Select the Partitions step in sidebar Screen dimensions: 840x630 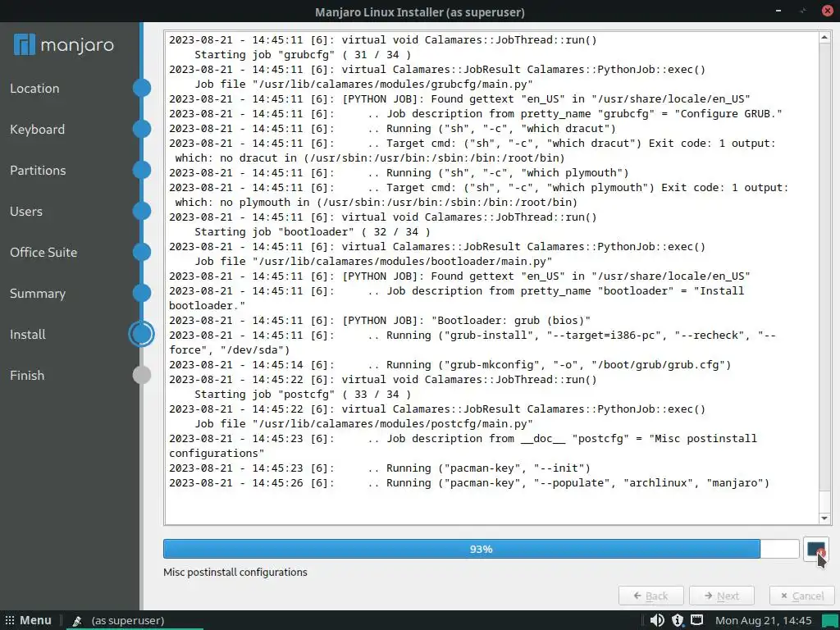click(x=38, y=171)
